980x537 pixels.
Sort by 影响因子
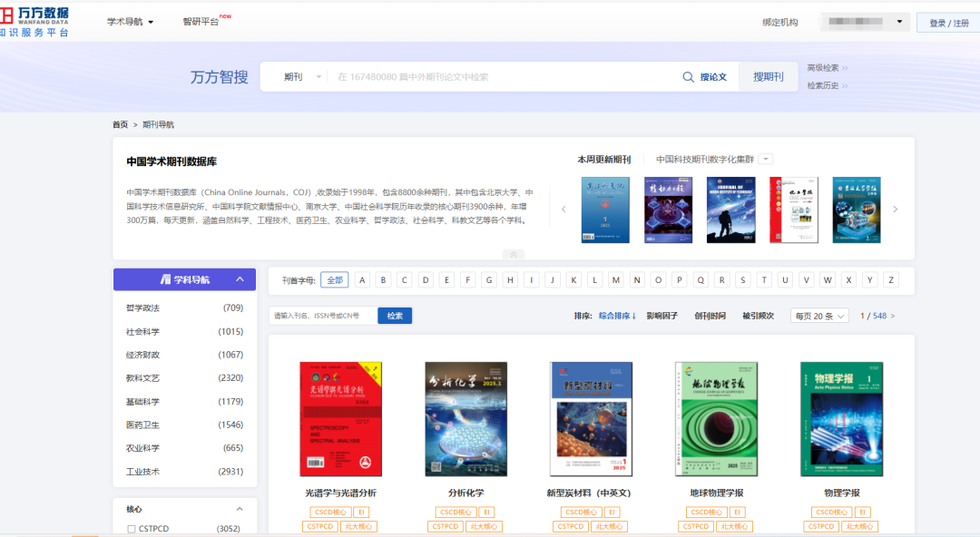[661, 316]
